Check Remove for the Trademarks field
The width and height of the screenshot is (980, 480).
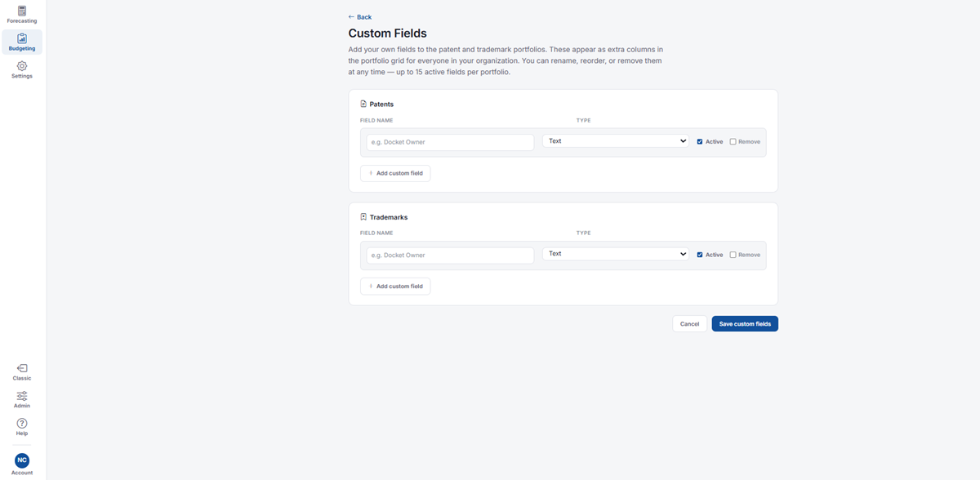733,255
